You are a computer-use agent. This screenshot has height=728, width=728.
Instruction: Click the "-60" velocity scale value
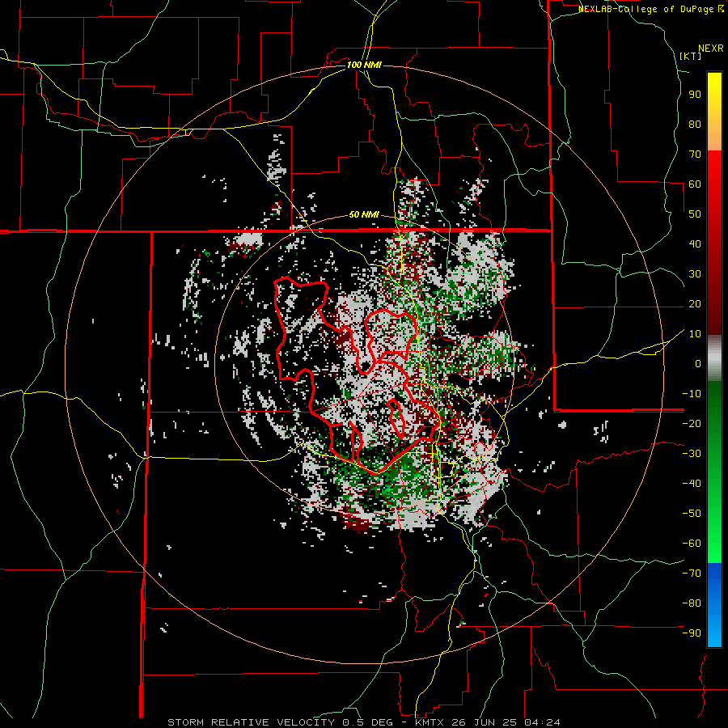pyautogui.click(x=692, y=544)
